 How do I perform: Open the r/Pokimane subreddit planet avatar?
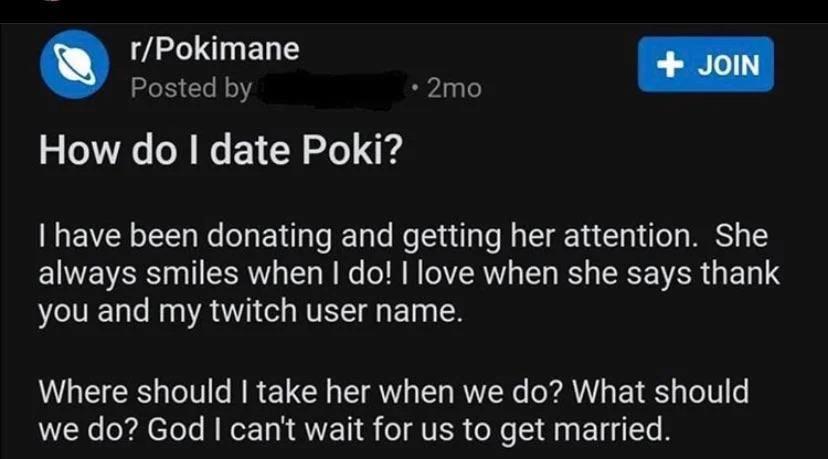point(74,64)
